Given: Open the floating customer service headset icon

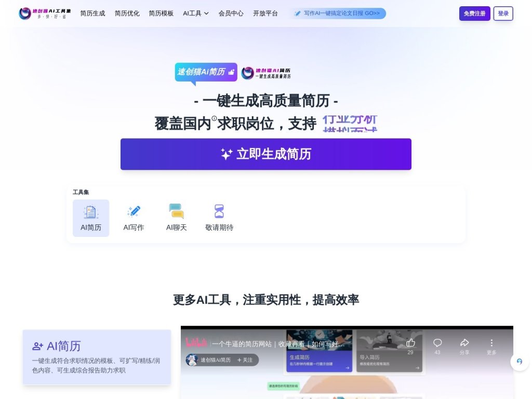Looking at the screenshot, I should [520, 362].
